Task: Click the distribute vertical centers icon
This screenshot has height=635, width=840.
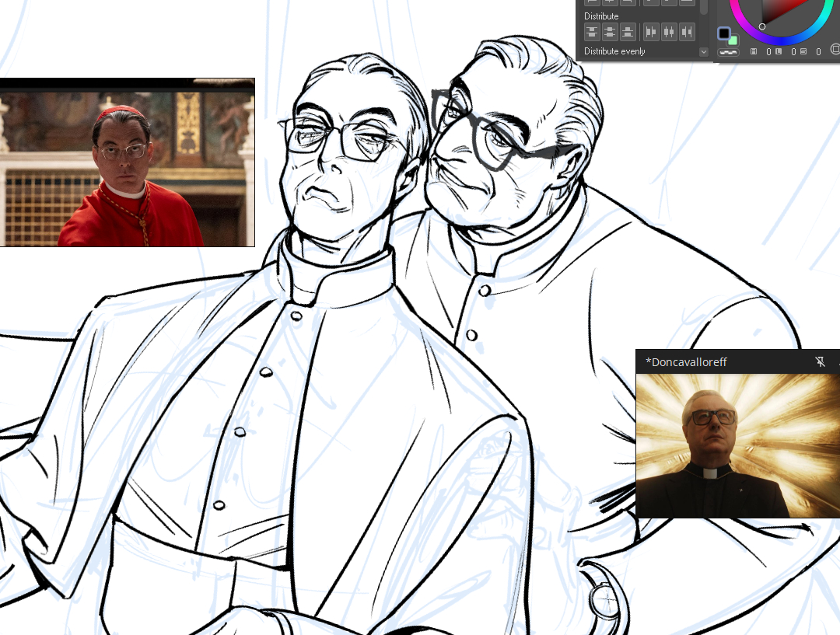Action: (610, 32)
